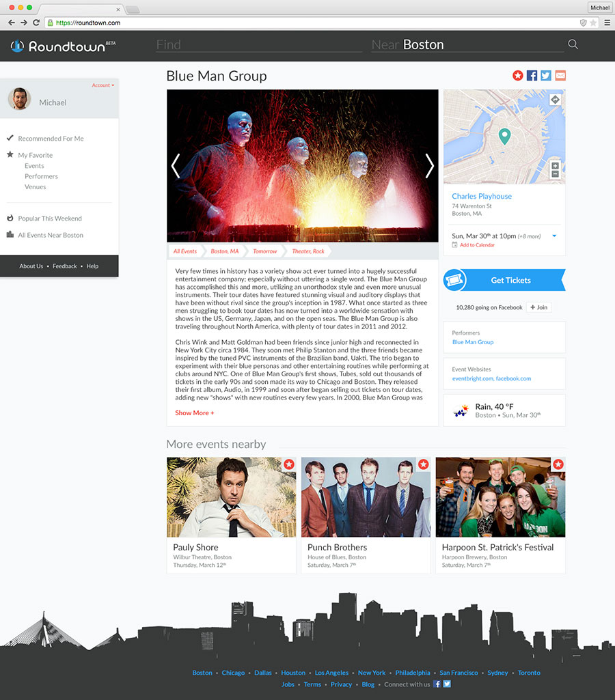Open Punch Brothers event thumbnail
Screen dimensions: 615x700
(366, 497)
